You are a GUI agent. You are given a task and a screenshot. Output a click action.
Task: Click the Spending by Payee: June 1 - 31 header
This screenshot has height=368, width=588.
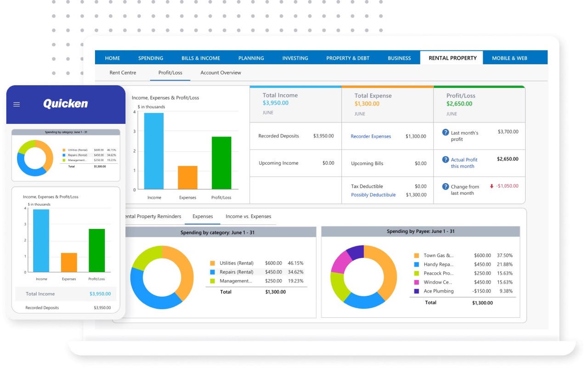(x=420, y=231)
